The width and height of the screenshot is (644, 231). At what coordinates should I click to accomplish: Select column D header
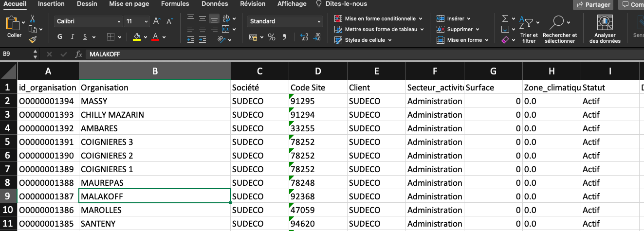318,71
